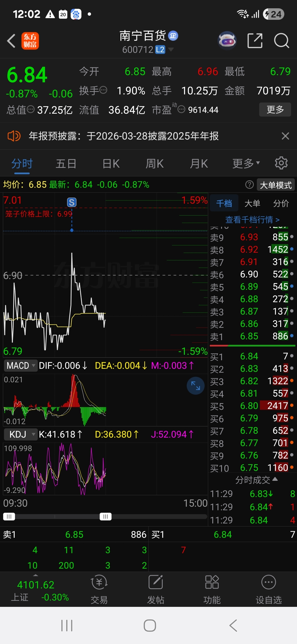Screen dimensions: 297x644
Task: Open the robot assistant avatar
Action: pyautogui.click(x=227, y=41)
